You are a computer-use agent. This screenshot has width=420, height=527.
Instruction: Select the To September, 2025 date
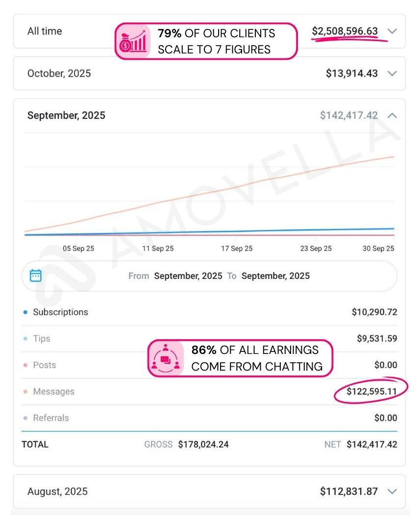[x=275, y=276]
